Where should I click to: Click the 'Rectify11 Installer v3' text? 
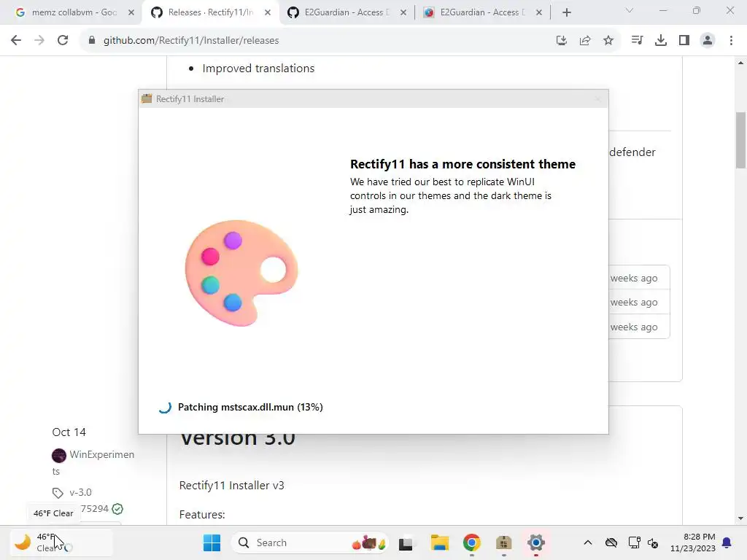pyautogui.click(x=231, y=485)
